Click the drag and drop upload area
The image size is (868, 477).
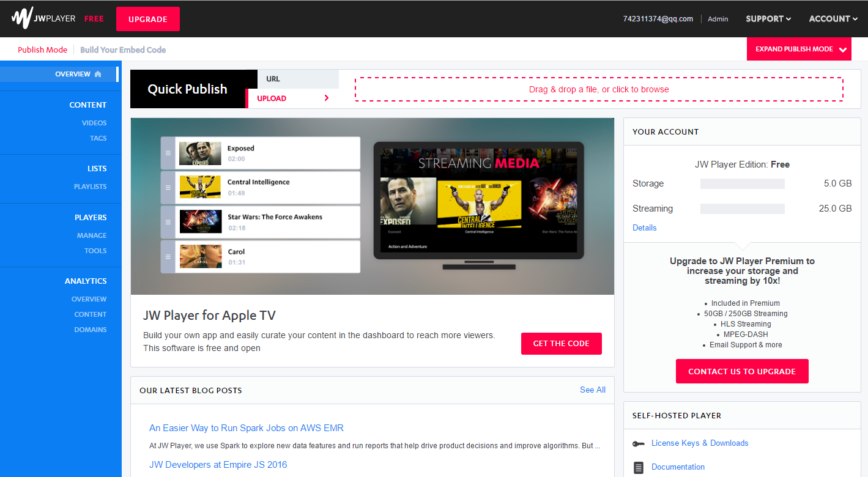pos(599,89)
